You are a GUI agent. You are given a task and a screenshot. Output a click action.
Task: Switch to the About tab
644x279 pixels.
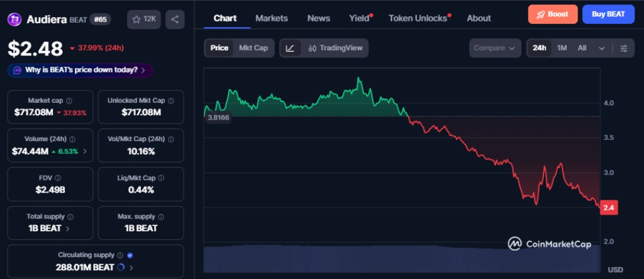479,18
